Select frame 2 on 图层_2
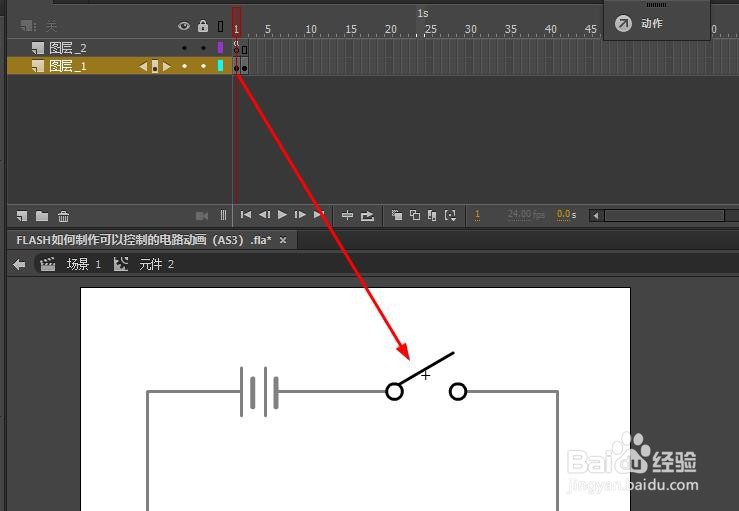The height and width of the screenshot is (511, 739). coord(245,48)
